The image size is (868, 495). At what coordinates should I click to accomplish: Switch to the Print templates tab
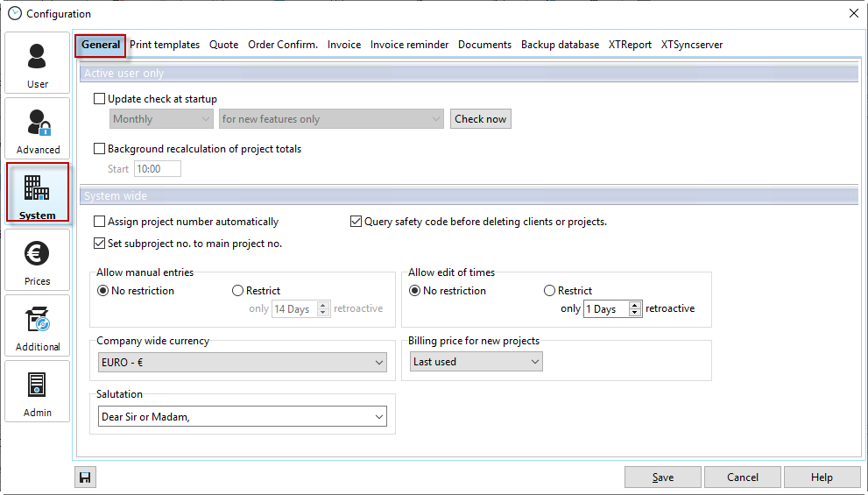165,45
